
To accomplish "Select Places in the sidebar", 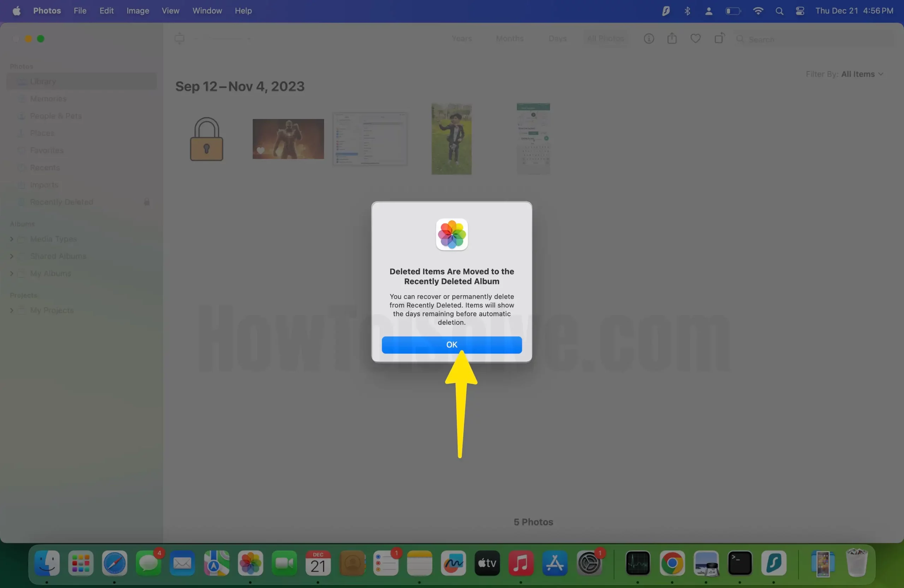I will [x=82, y=133].
